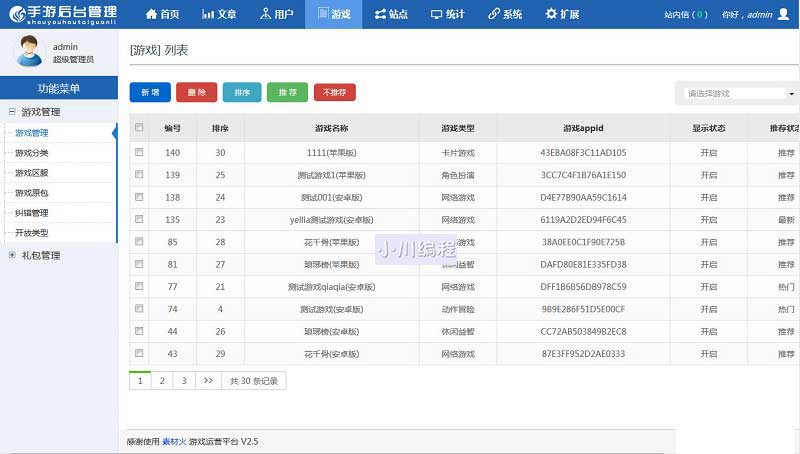Click 卡片游戏 type in row 140
Image resolution: width=800 pixels, height=454 pixels.
[x=458, y=153]
